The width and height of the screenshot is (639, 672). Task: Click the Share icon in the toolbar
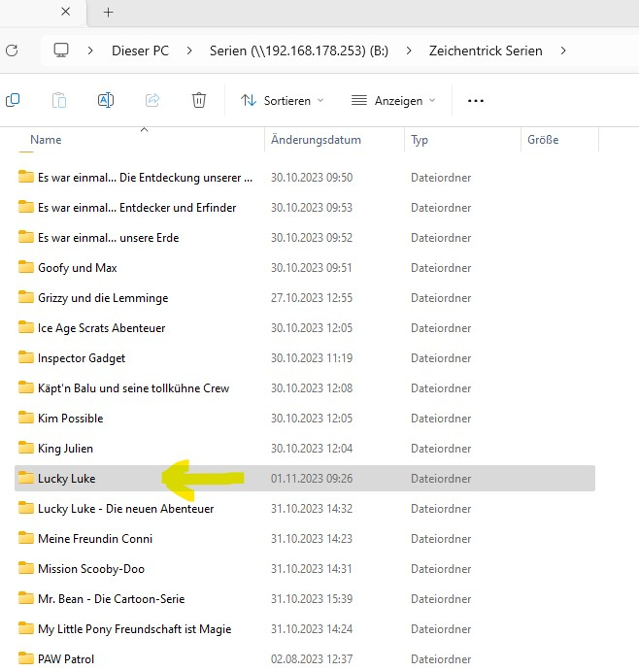point(152,100)
